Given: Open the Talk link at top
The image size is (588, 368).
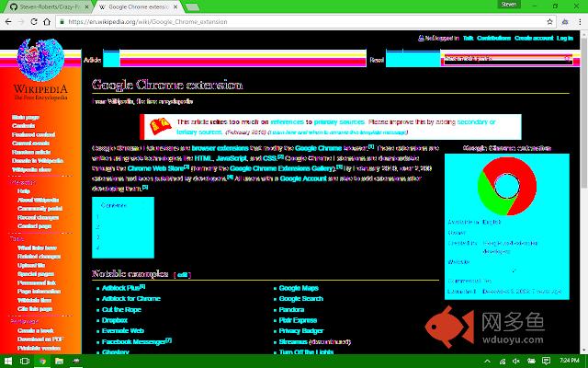Looking at the screenshot, I should click(x=468, y=38).
